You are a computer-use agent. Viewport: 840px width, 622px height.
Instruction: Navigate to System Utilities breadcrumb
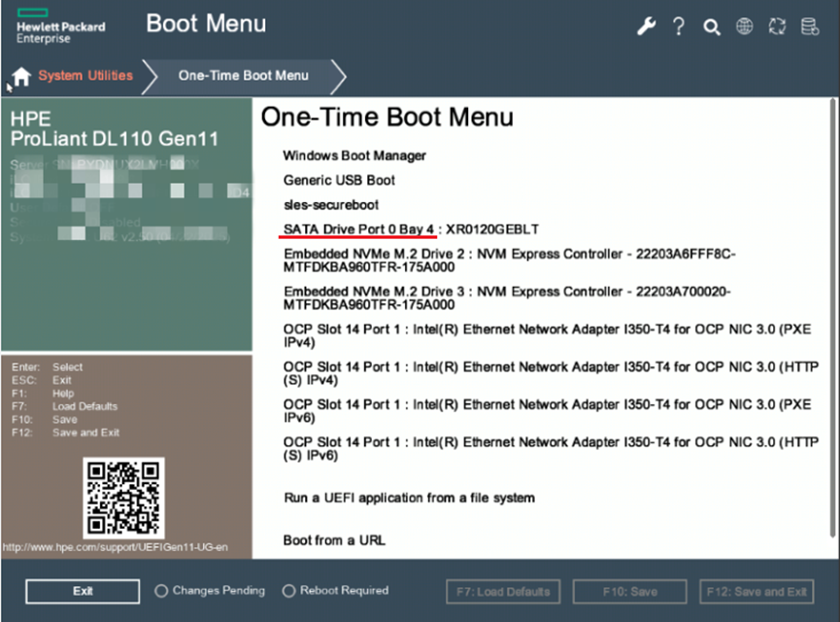pyautogui.click(x=85, y=76)
